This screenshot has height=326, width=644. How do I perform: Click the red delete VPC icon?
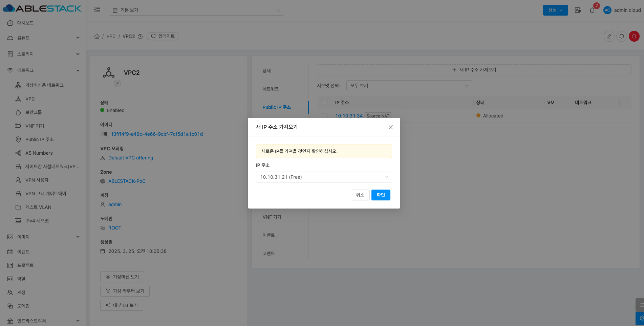click(x=634, y=36)
